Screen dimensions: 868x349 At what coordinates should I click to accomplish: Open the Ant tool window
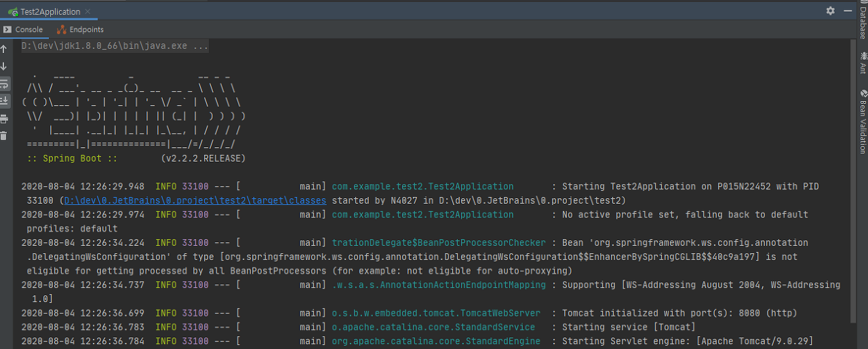[x=863, y=63]
